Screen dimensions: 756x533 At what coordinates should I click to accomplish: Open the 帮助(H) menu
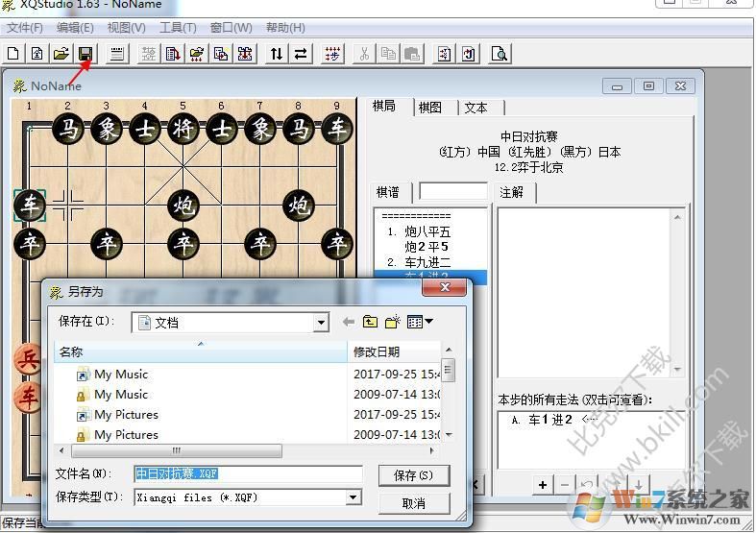pos(285,28)
